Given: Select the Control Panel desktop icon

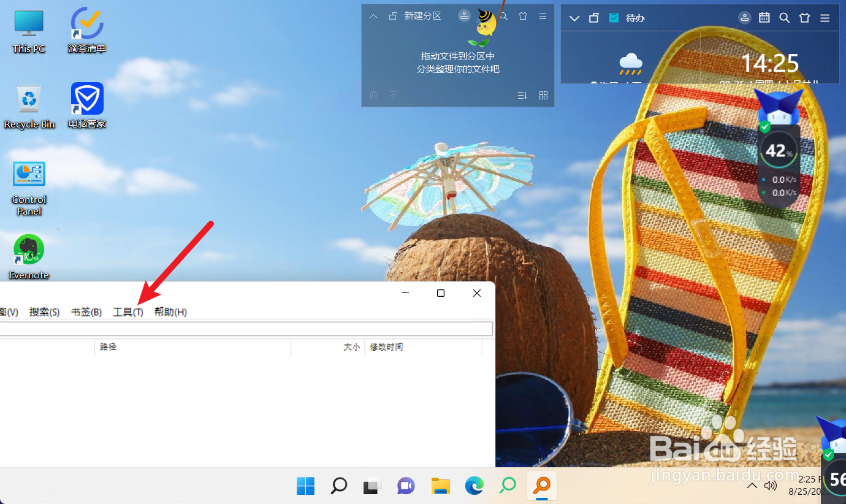Looking at the screenshot, I should [x=29, y=188].
